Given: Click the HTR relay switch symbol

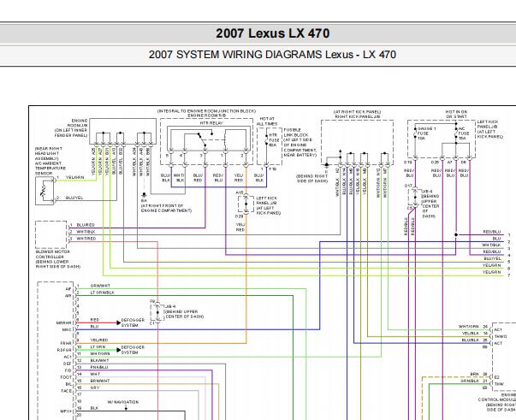Looking at the screenshot, I should (202, 139).
